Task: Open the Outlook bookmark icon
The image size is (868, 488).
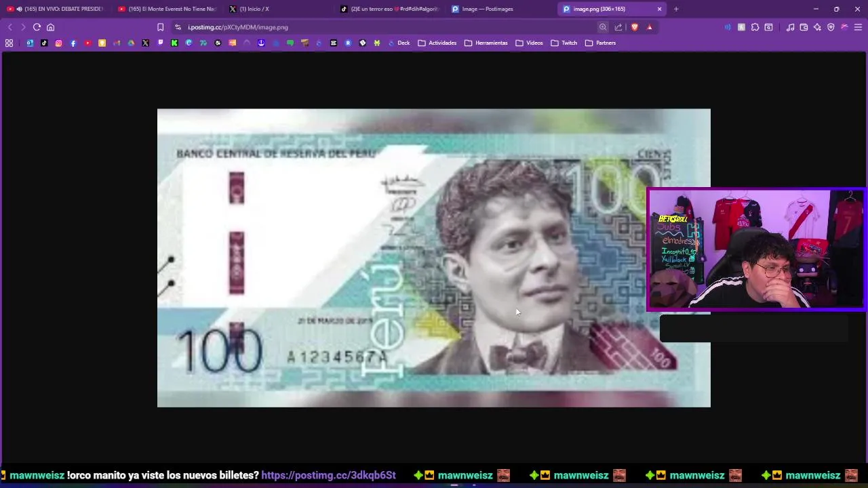Action: (30, 43)
